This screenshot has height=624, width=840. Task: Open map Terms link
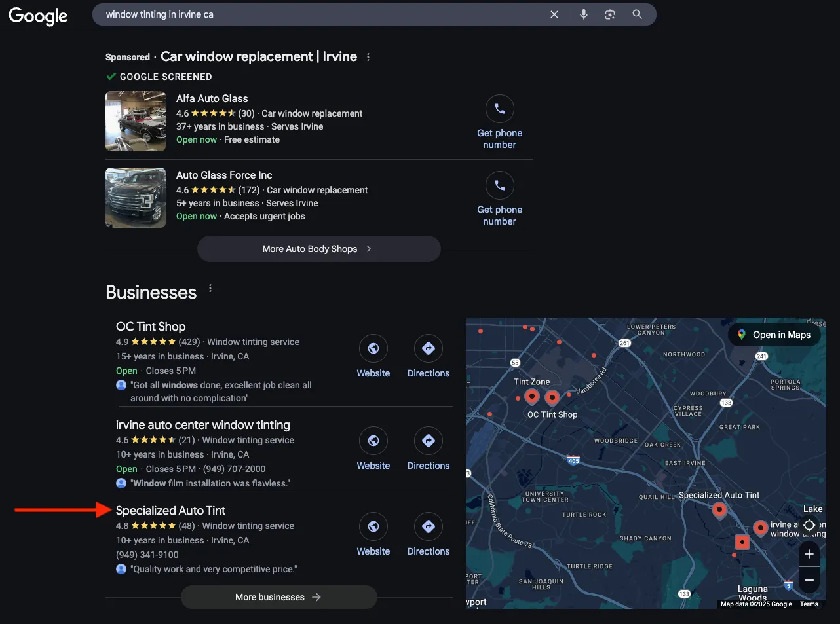tap(809, 604)
